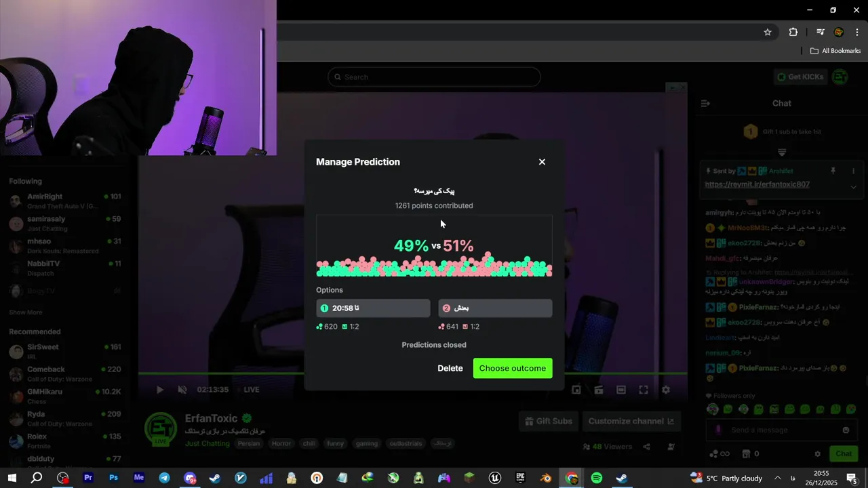The width and height of the screenshot is (868, 488).
Task: Jump to LIVE in the player
Action: click(x=252, y=390)
